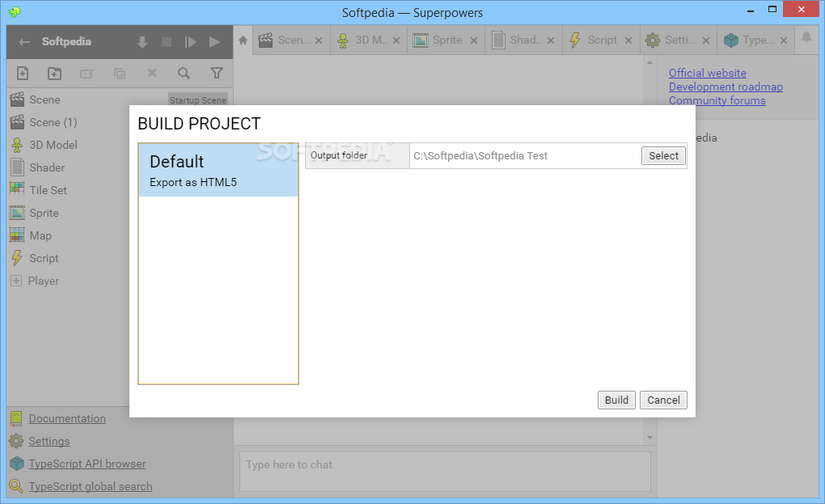This screenshot has width=825, height=504.
Task: Open the home tab icon
Action: (x=243, y=40)
